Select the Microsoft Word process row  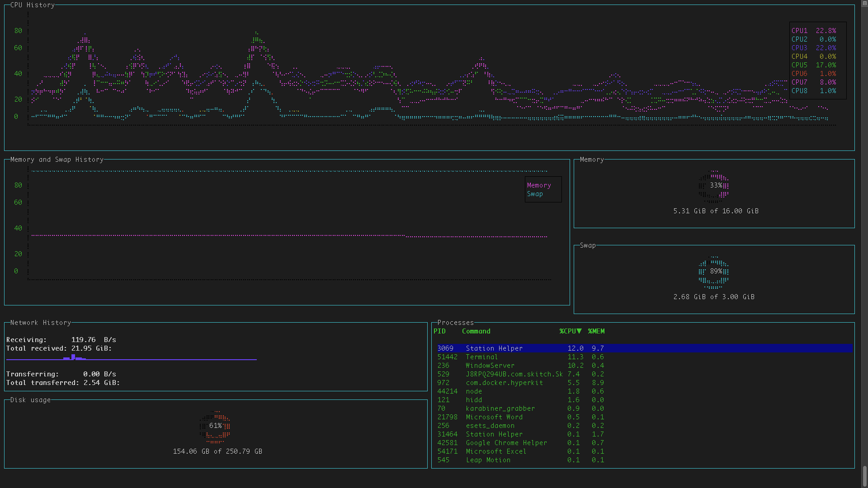(x=494, y=417)
